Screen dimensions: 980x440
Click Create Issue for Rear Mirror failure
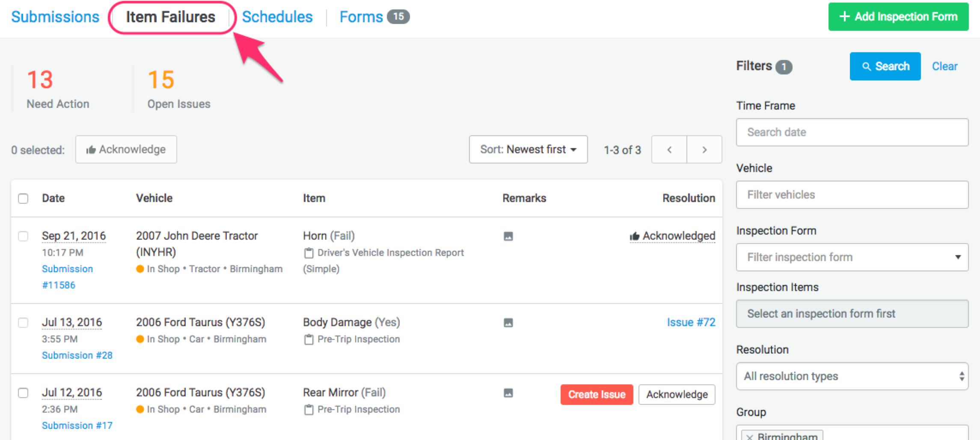[597, 394]
